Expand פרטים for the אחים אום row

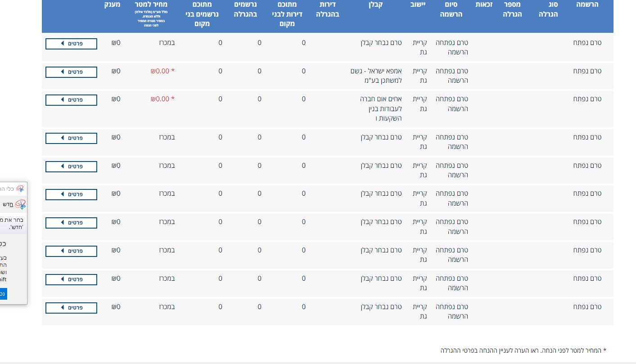pyautogui.click(x=71, y=100)
